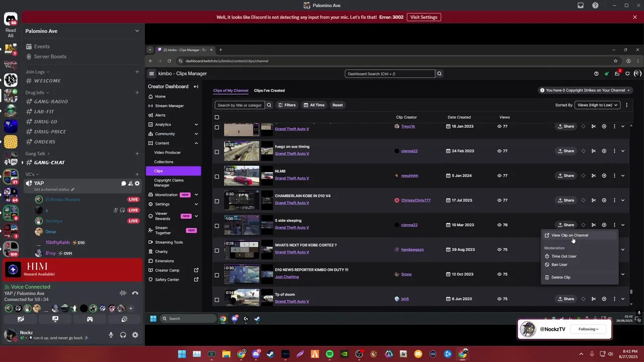Click the green sparkle icon in Twitch header
The height and width of the screenshot is (362, 644).
[x=607, y=73]
